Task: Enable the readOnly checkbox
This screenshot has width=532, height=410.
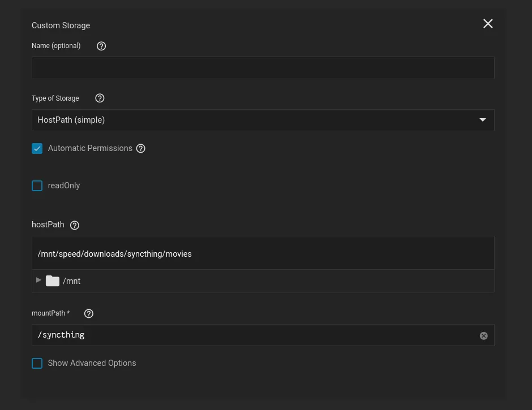Action: pyautogui.click(x=37, y=186)
